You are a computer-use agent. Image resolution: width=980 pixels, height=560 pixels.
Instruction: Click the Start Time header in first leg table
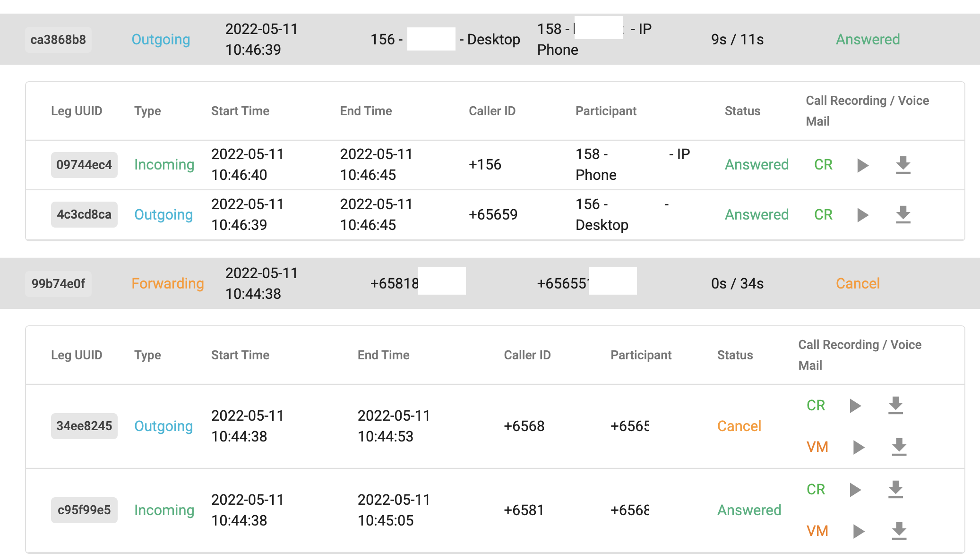click(x=240, y=111)
